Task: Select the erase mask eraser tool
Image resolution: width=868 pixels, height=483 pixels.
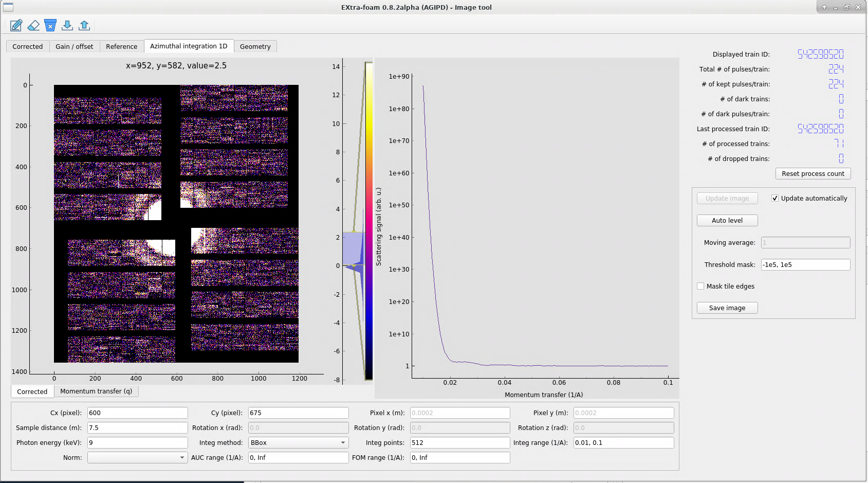Action: (x=33, y=25)
